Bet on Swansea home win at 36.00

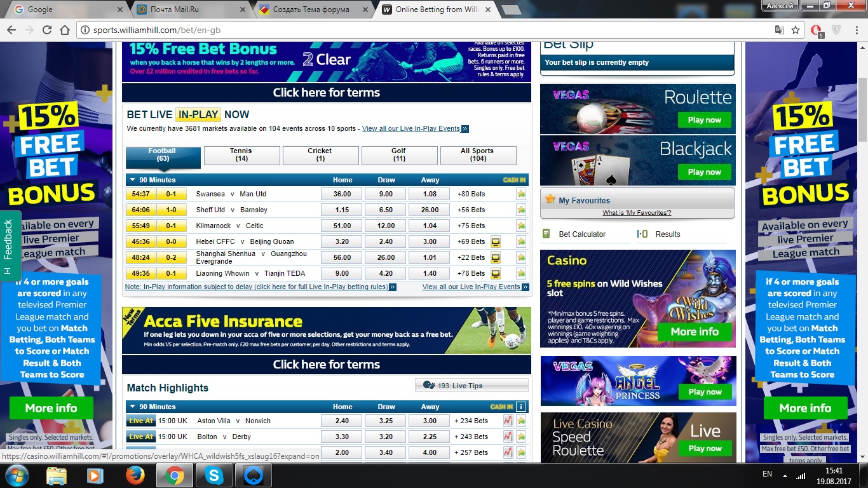342,194
